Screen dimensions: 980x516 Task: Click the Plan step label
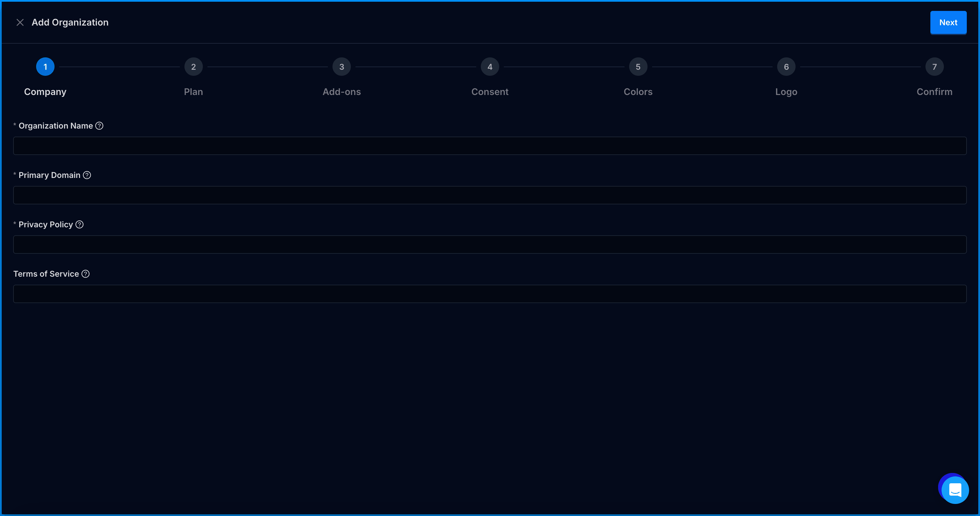(193, 92)
